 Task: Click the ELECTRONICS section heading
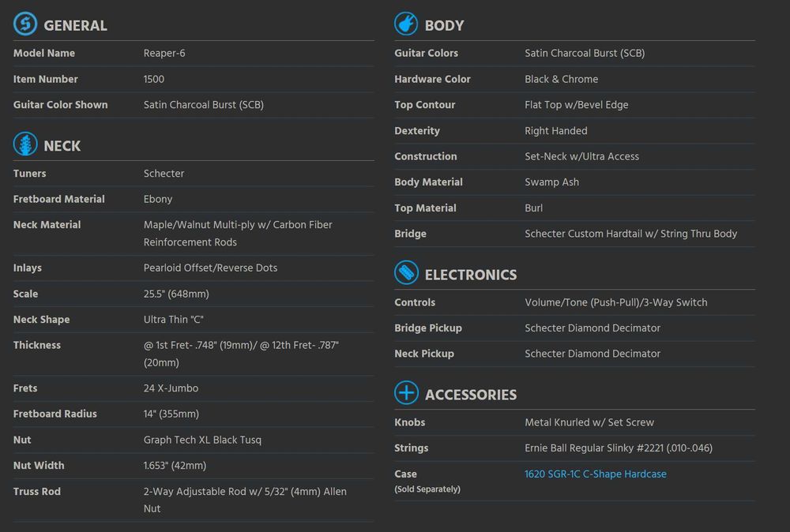471,275
